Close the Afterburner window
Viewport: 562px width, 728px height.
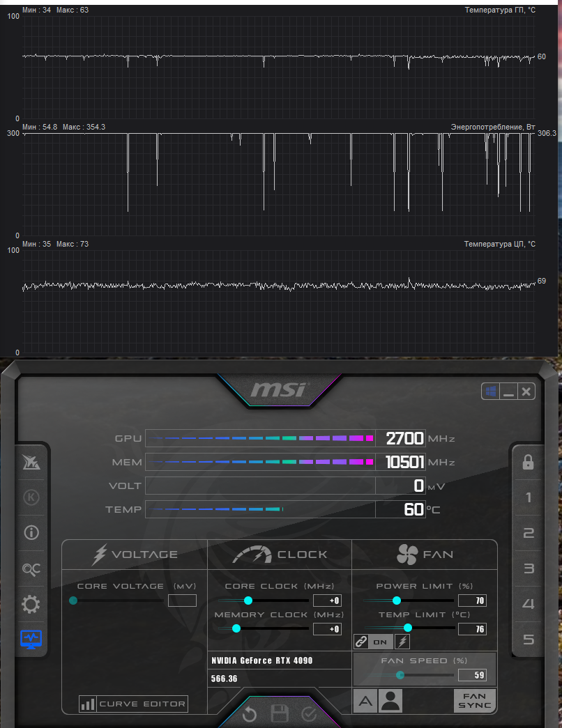click(526, 392)
